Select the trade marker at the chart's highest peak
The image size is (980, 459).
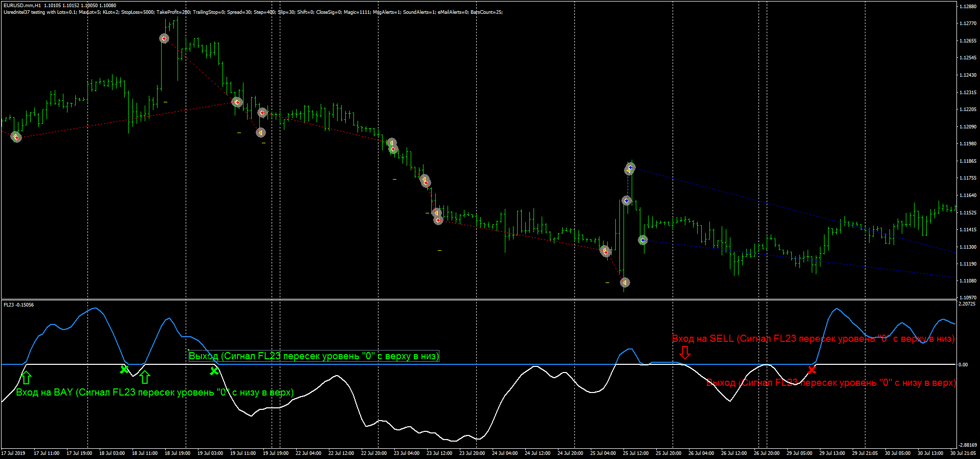tap(164, 38)
